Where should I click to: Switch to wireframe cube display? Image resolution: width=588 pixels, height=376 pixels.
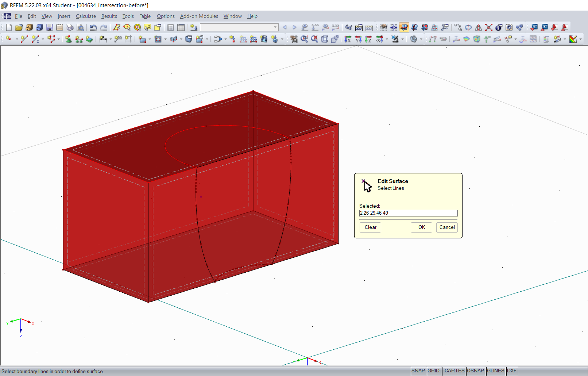325,39
